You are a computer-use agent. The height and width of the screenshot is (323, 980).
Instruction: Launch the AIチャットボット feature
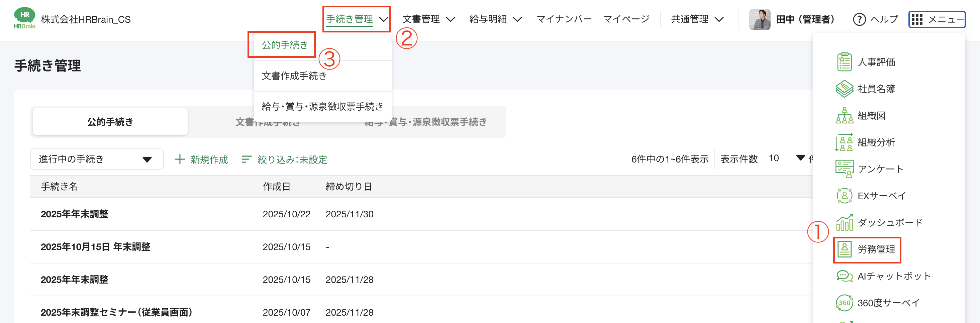tap(894, 276)
